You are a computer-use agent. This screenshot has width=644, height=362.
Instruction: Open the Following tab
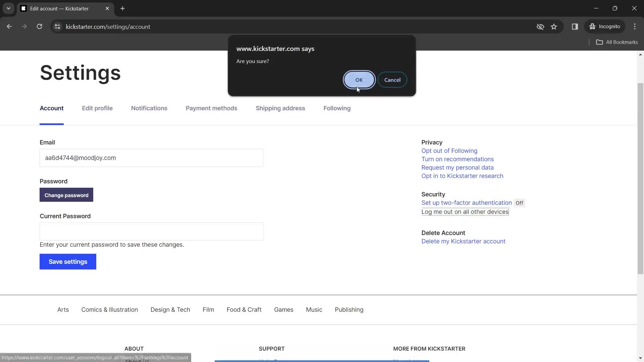337,108
